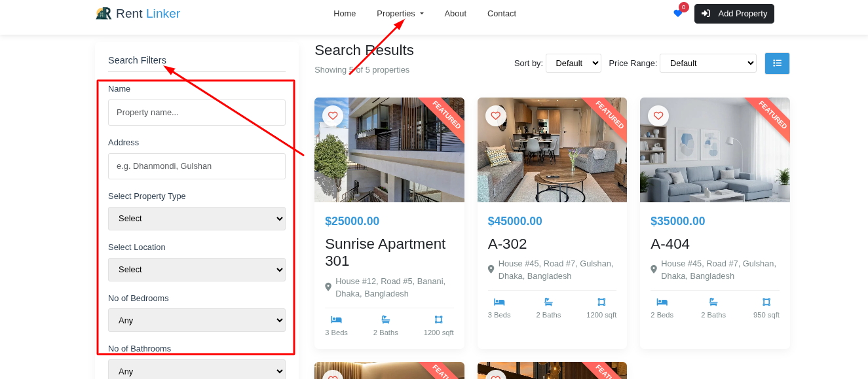This screenshot has height=379, width=868.
Task: Expand the No of Bedrooms dropdown
Action: [x=197, y=321]
